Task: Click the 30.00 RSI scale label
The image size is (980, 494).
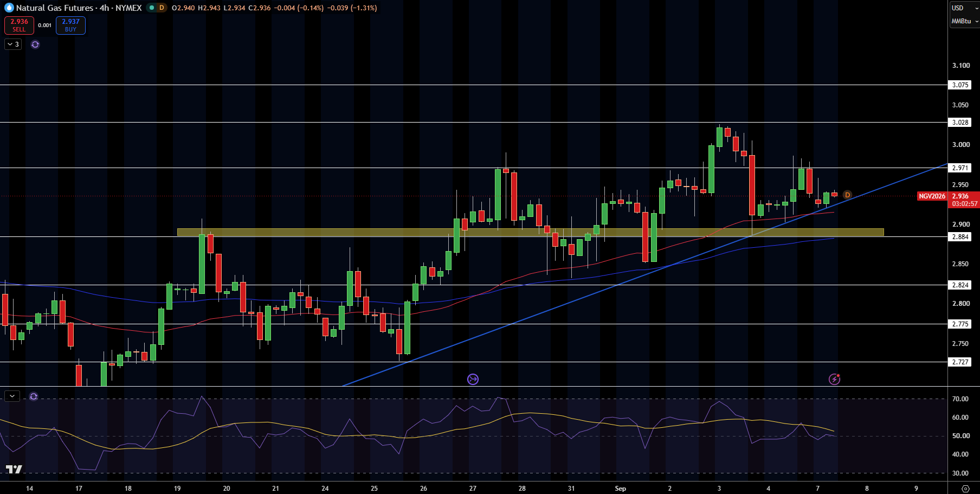Action: pos(960,473)
